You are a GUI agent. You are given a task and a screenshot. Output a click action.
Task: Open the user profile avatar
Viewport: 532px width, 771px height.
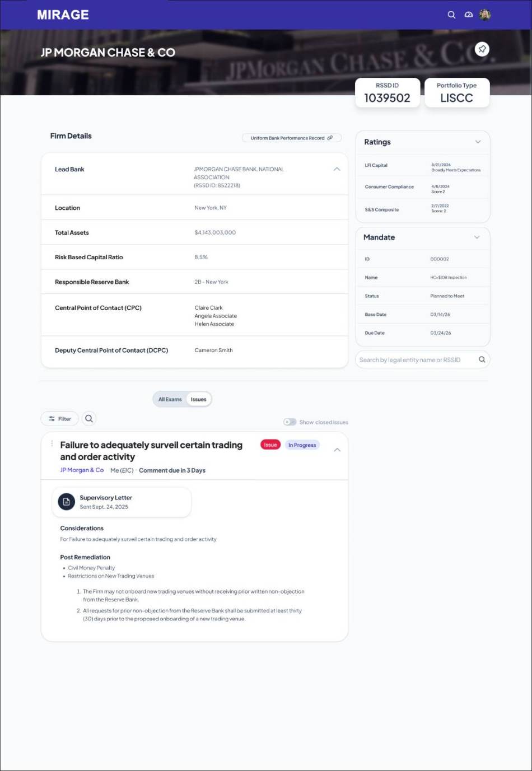click(485, 15)
